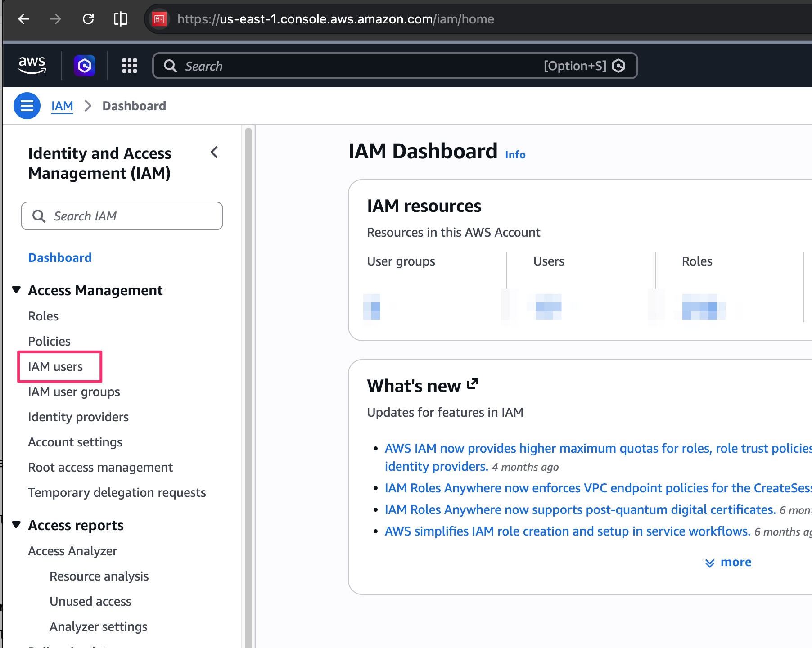The width and height of the screenshot is (812, 648).
Task: Open Policies in the sidebar
Action: 49,341
